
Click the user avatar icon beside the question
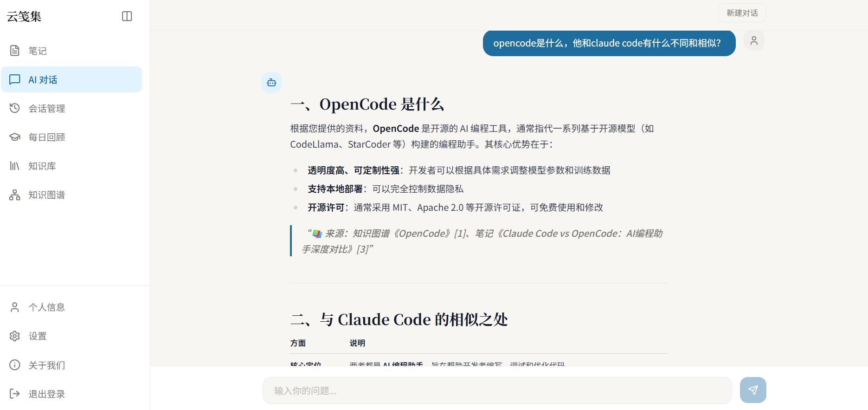tap(754, 40)
